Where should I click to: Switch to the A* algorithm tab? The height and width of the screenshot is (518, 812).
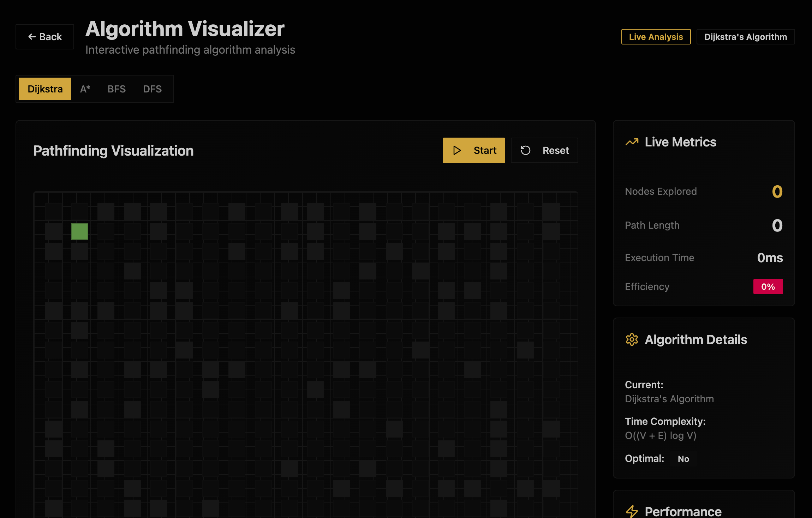[x=85, y=89]
